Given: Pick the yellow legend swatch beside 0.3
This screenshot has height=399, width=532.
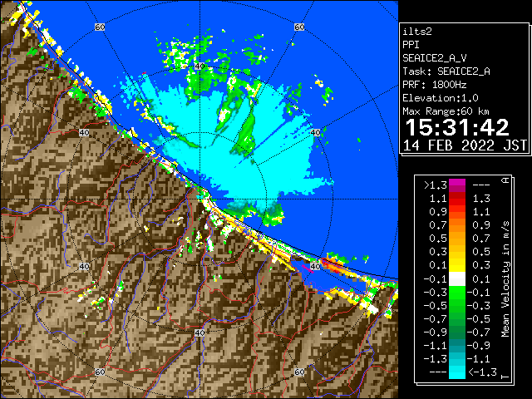Looking at the screenshot, I should [x=457, y=252].
